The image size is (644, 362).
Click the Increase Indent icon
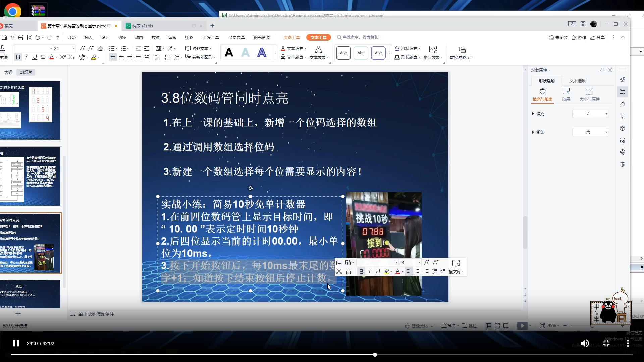(147, 48)
